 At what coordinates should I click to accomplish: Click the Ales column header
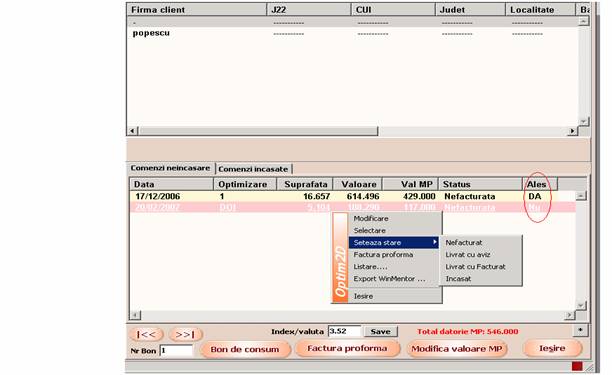pos(540,184)
